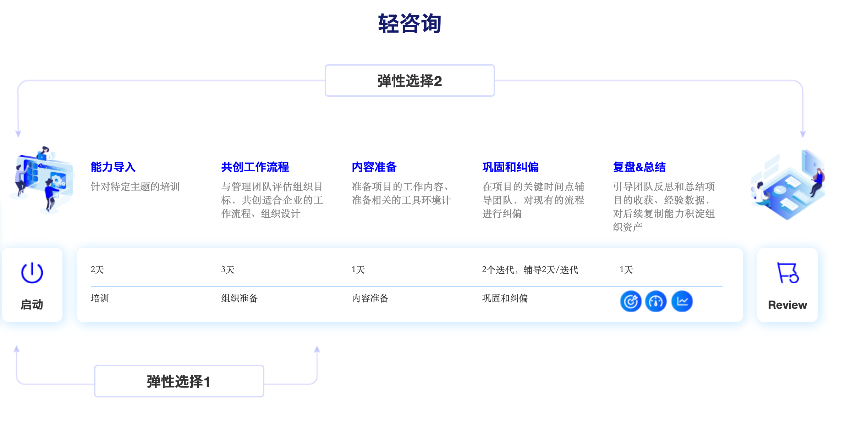Click the speedometer gauge round icon
Screen dimensions: 868x424
[656, 301]
